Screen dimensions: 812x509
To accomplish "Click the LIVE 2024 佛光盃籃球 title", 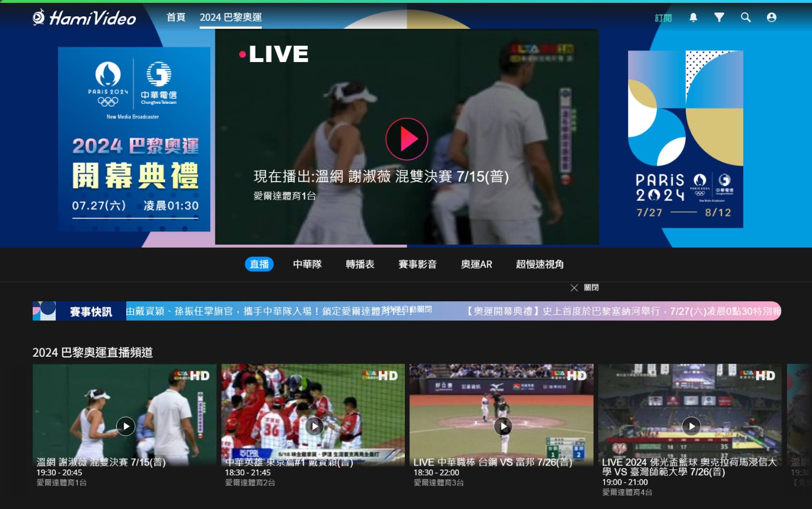I will point(689,467).
